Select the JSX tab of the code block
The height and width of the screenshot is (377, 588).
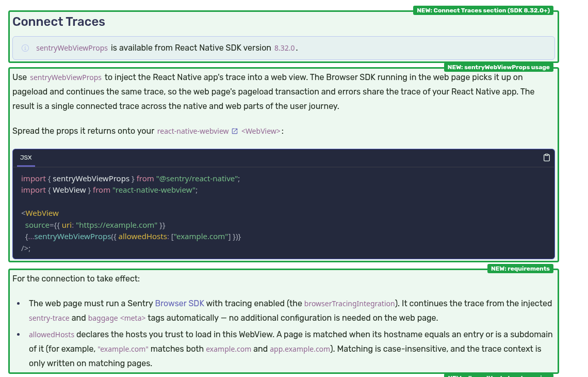[26, 158]
